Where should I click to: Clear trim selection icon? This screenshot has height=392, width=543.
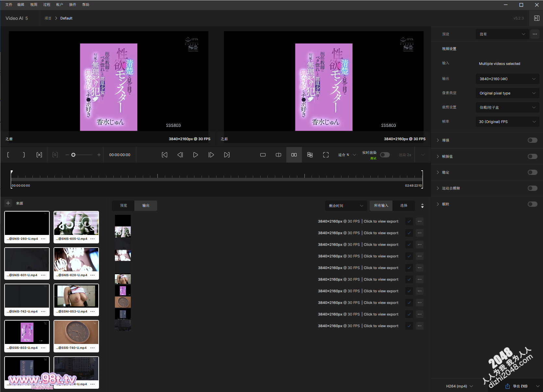pyautogui.click(x=39, y=155)
